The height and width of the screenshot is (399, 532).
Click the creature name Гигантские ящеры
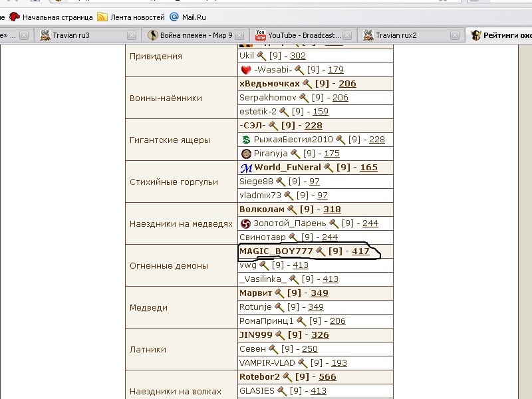170,140
